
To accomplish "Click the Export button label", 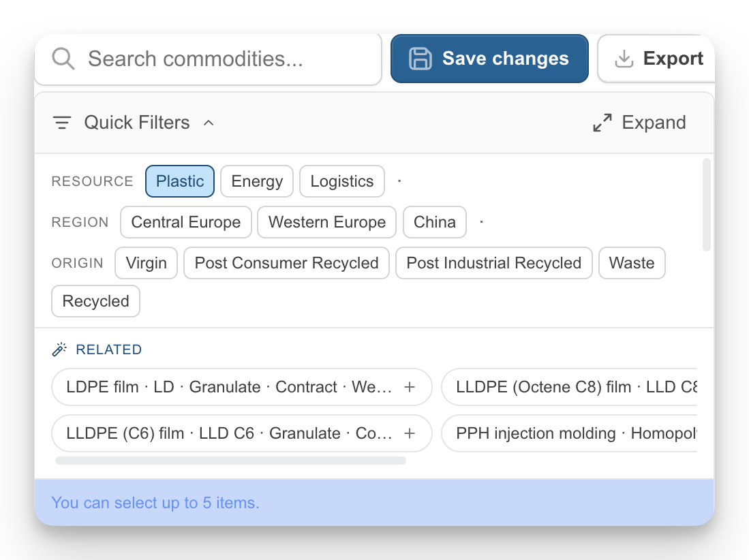I will point(673,59).
